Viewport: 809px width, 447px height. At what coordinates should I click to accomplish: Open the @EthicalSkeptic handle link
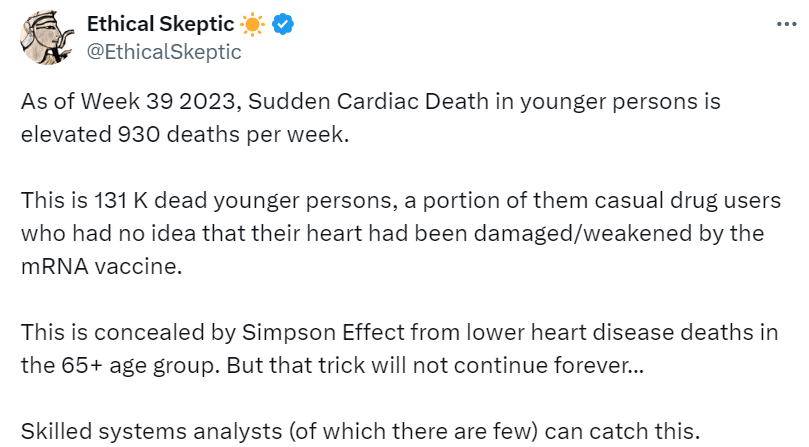pos(164,52)
